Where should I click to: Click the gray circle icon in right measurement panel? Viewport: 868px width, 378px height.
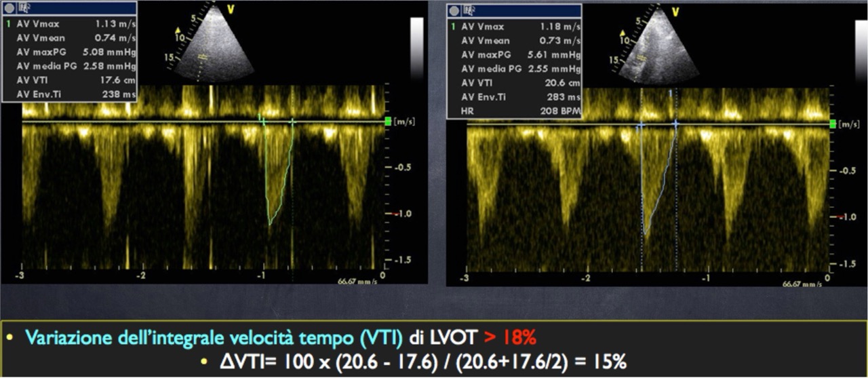coord(454,12)
